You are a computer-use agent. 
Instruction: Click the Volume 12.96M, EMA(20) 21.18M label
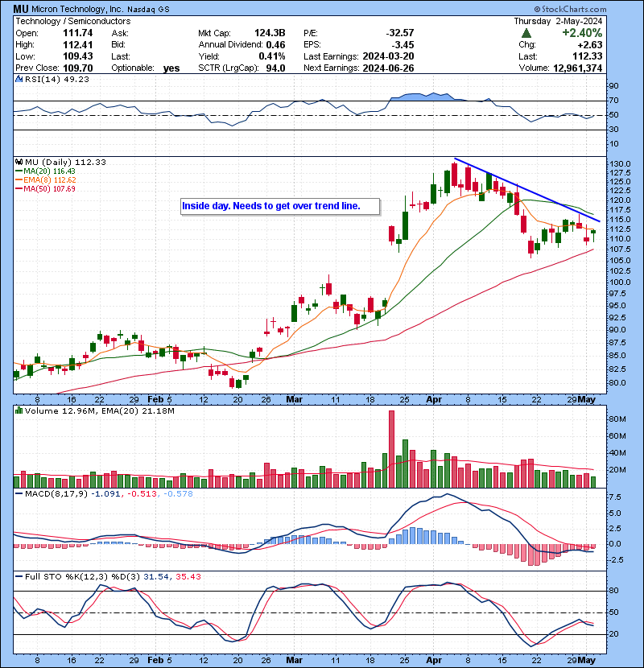(x=99, y=411)
